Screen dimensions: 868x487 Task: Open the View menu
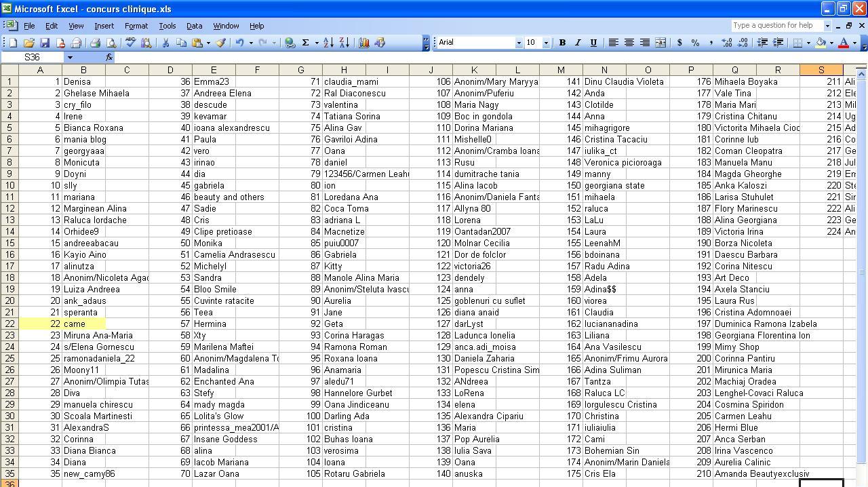76,26
